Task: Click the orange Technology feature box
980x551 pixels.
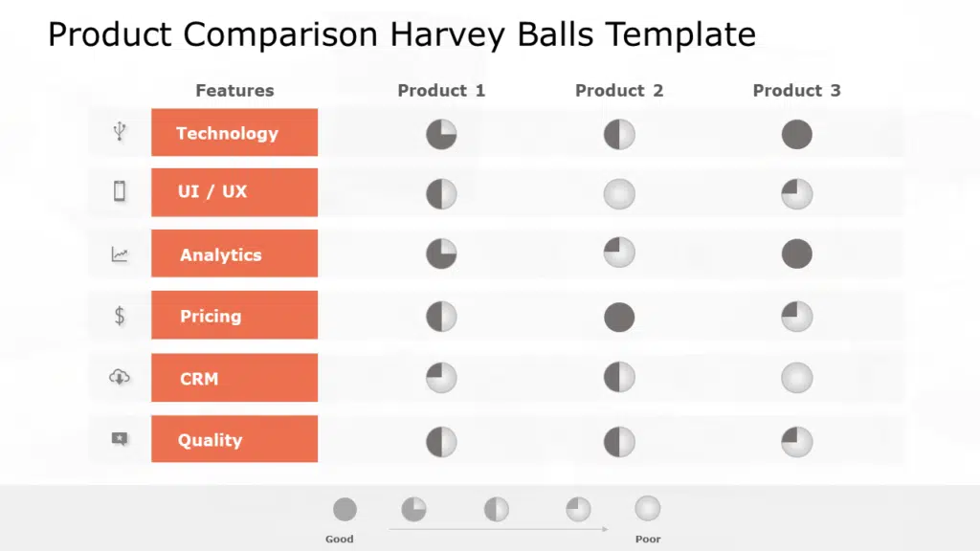Action: (234, 133)
